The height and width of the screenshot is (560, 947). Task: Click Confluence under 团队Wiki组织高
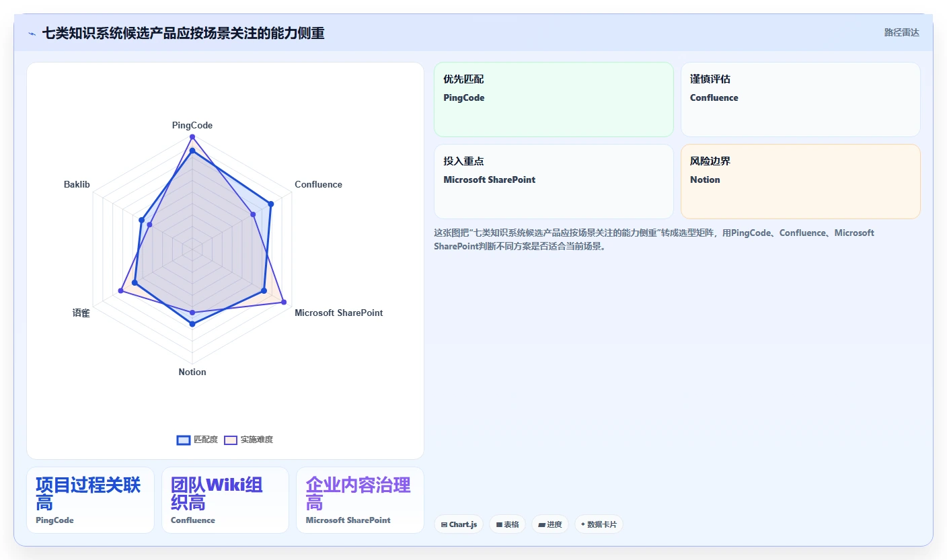(193, 520)
